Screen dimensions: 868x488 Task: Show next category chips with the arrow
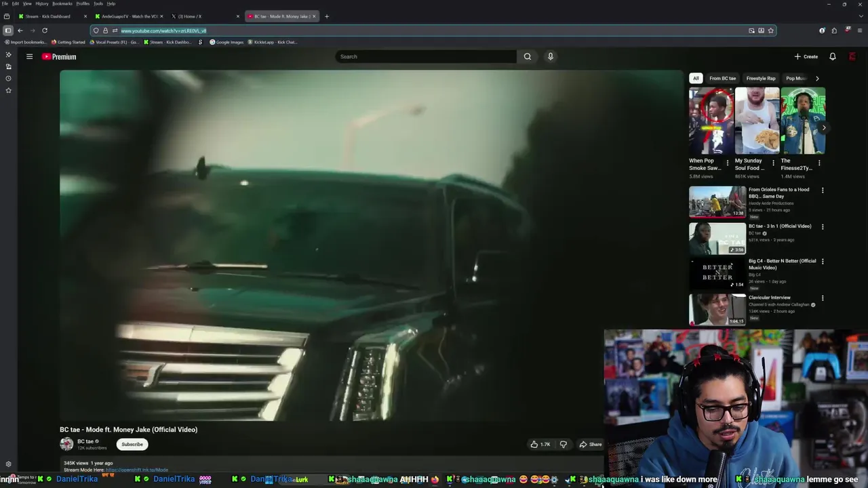tap(817, 78)
